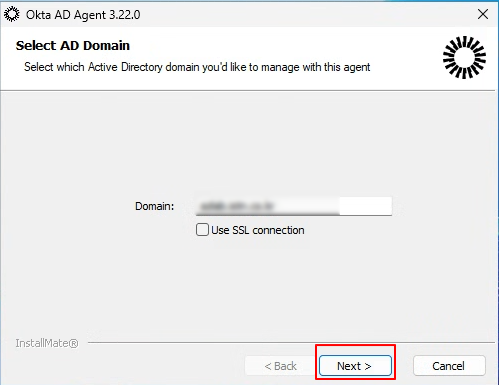Click the Okta icon in title bar

[12, 14]
